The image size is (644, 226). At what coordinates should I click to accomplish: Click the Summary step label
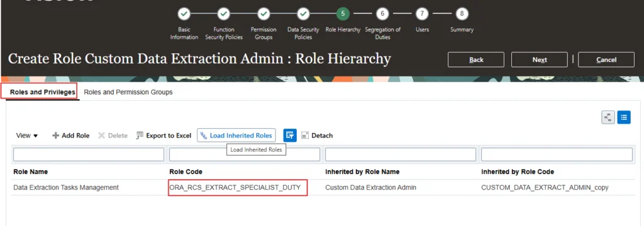462,30
